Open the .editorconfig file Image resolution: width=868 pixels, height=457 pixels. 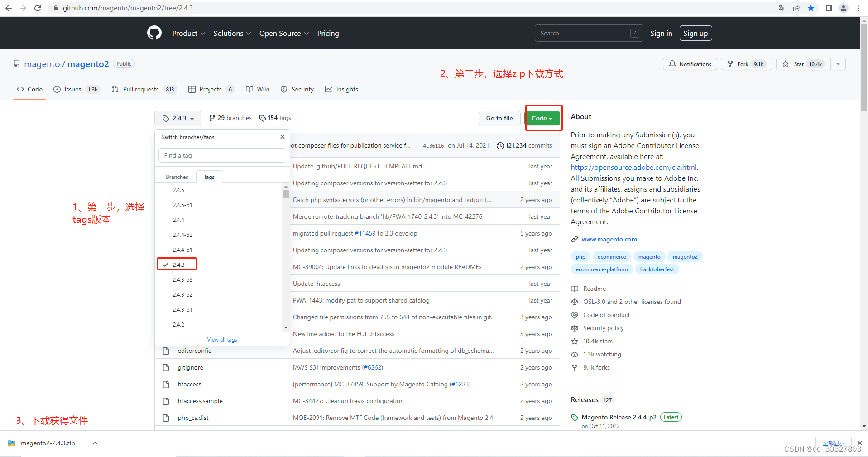click(194, 351)
